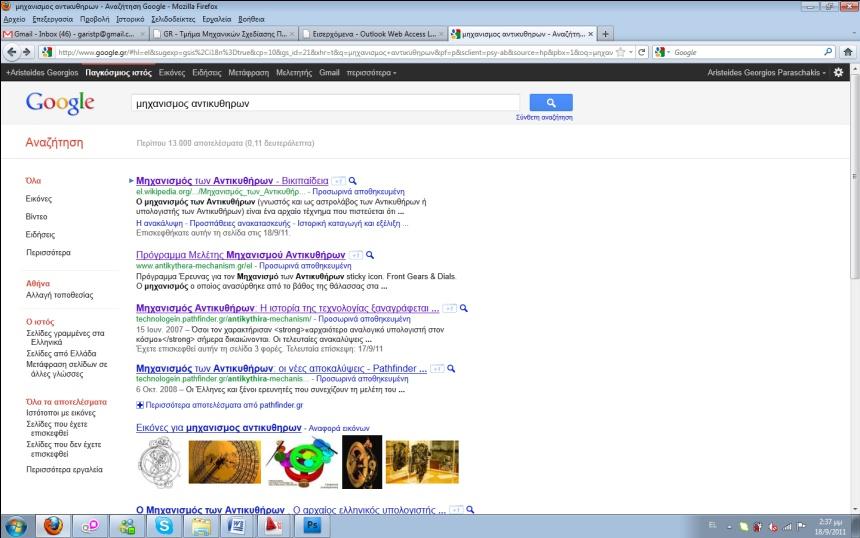Viewport: 860px width, 538px height.
Task: Switch to GR Τμήμα Μηχανικών Σχεδίασης tab
Action: [224, 34]
